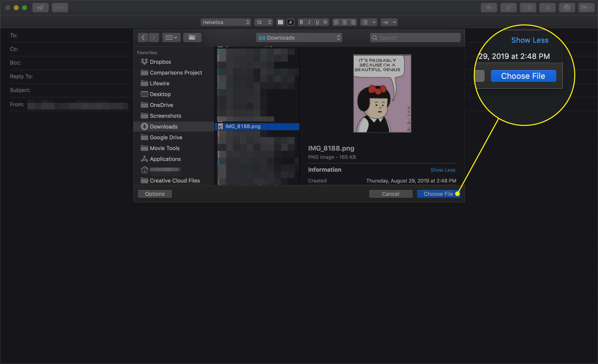Click the Downloads breadcrumb menu
This screenshot has height=364, width=598.
pyautogui.click(x=299, y=38)
